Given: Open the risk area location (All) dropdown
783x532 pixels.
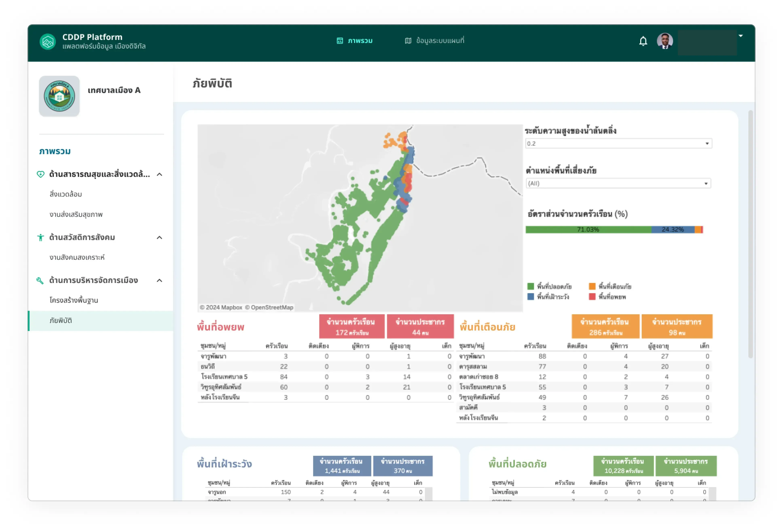Looking at the screenshot, I should pyautogui.click(x=618, y=183).
